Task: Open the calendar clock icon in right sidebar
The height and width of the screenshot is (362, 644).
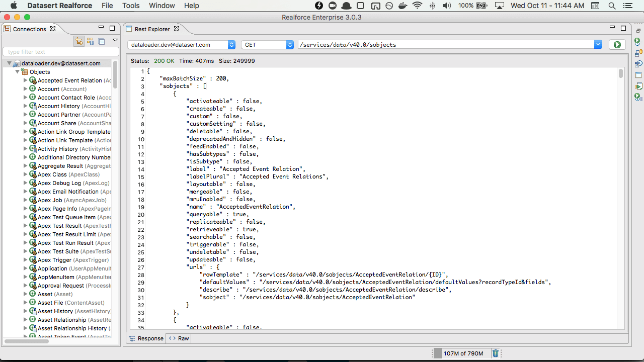Action: click(x=638, y=64)
